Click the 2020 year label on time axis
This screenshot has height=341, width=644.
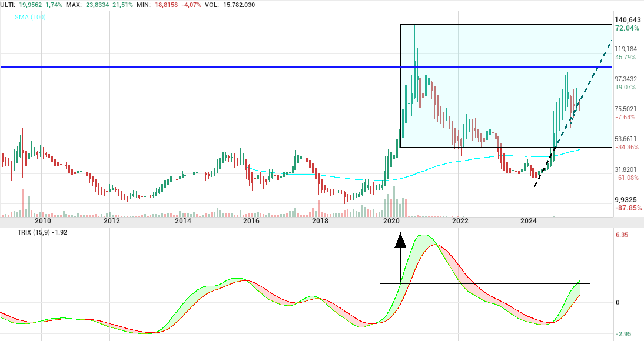(391, 220)
